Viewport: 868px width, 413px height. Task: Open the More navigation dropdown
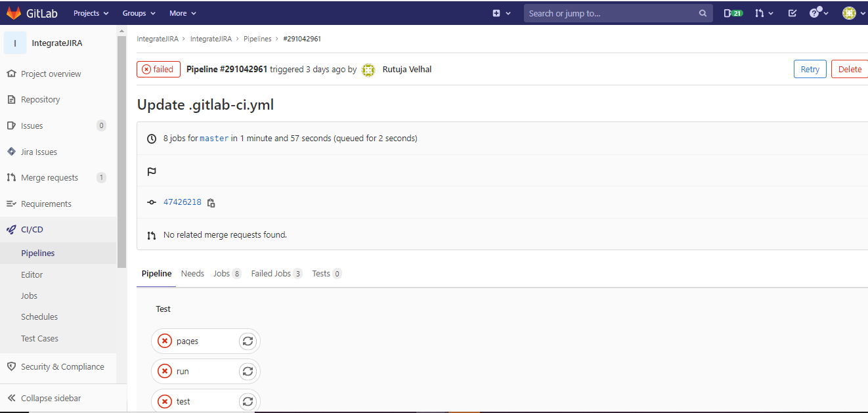pos(182,12)
